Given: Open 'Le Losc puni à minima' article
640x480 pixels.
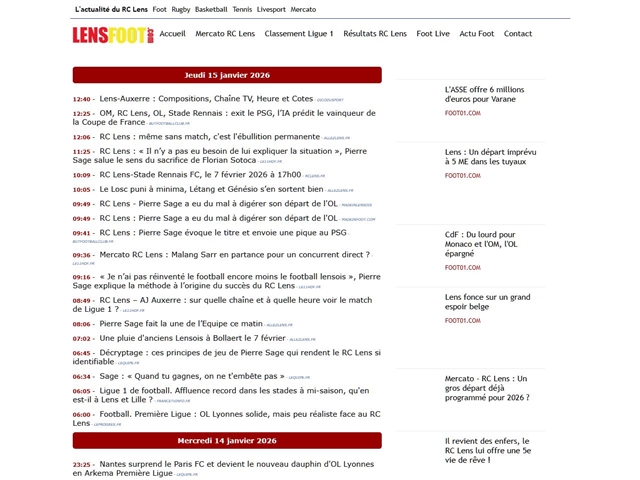Looking at the screenshot, I should (x=211, y=189).
